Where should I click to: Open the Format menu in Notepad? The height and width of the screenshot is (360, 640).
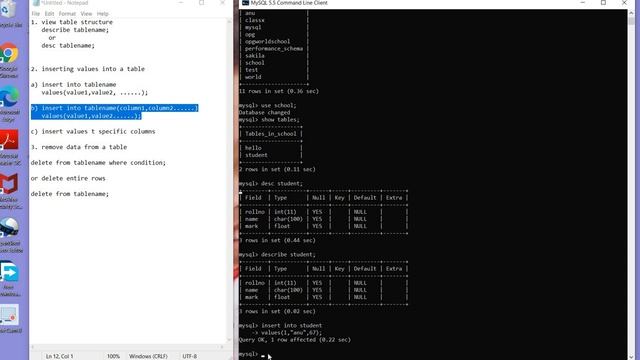(x=67, y=13)
